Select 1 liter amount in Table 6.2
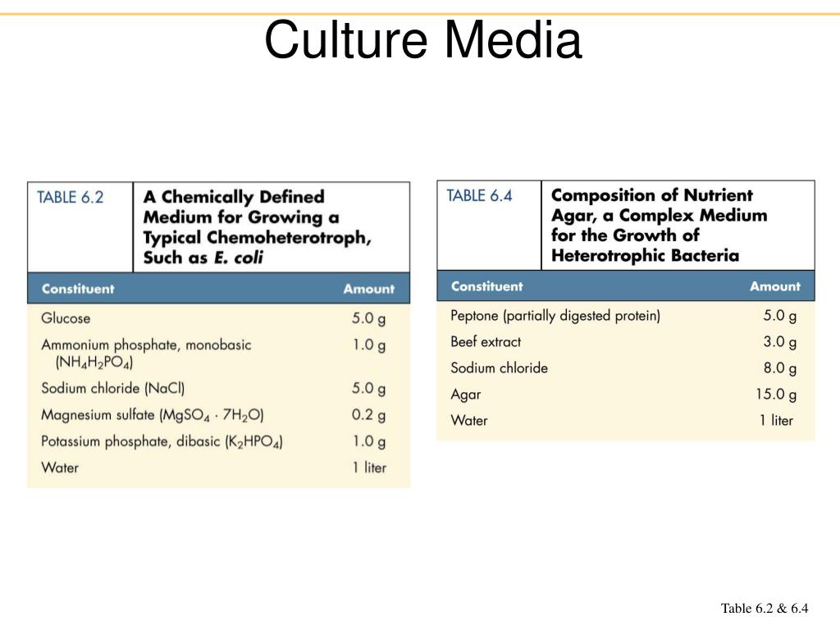Screen dimensions: 840x630 [x=369, y=468]
